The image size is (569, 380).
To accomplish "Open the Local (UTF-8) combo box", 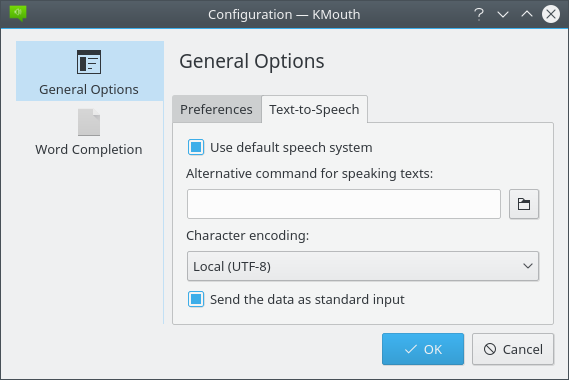I will click(363, 266).
